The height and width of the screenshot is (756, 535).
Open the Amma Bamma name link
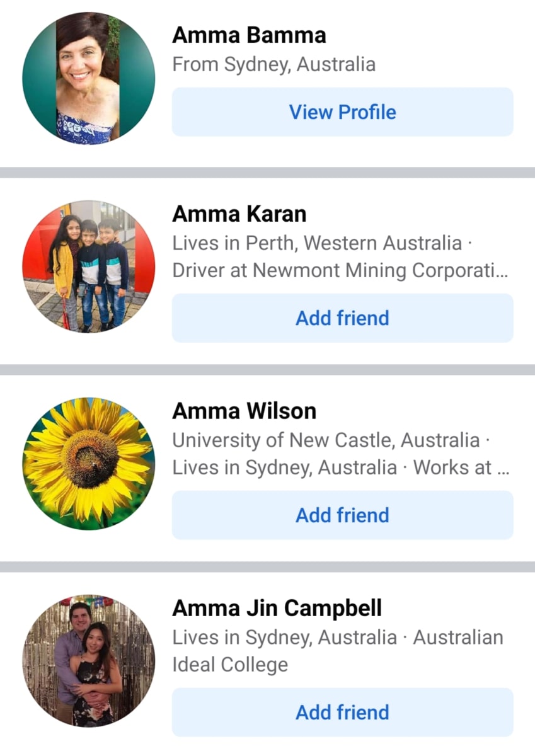point(249,35)
